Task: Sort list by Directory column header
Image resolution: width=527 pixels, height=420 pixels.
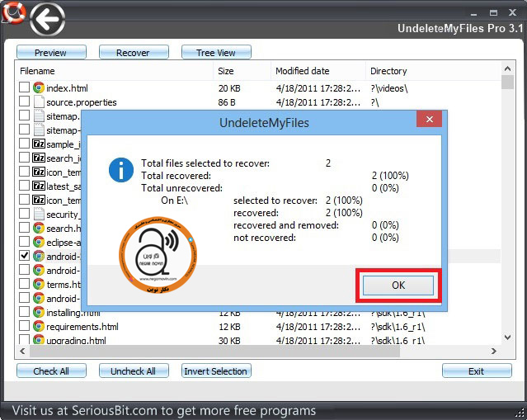Action: [x=433, y=71]
